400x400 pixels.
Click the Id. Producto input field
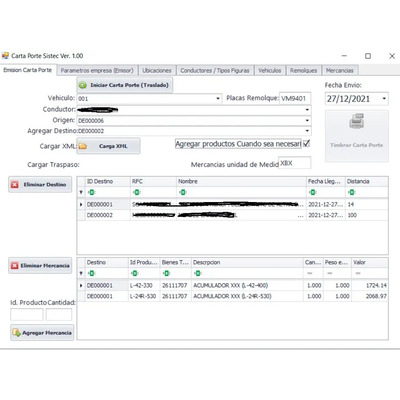tap(27, 315)
